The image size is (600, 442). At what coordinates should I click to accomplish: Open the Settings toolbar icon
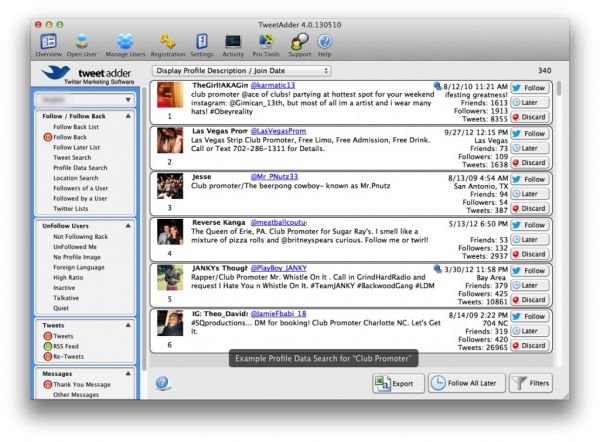[x=202, y=40]
